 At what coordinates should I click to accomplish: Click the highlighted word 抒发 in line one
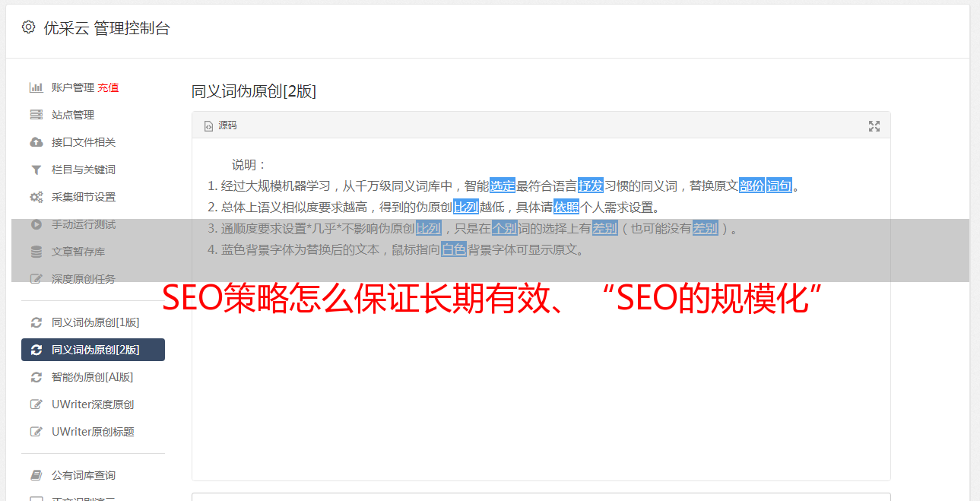tap(591, 185)
